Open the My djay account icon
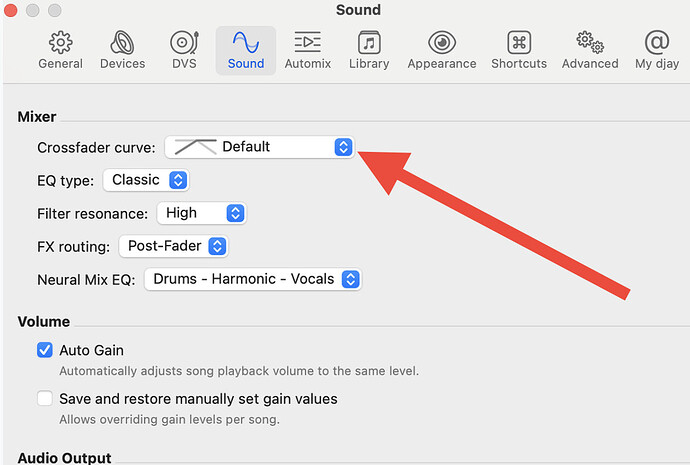Viewport: 690px width, 465px height. [657, 42]
